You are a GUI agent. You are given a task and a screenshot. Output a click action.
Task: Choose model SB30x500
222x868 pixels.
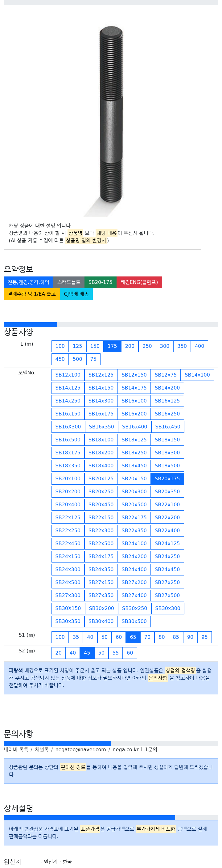coord(134,621)
